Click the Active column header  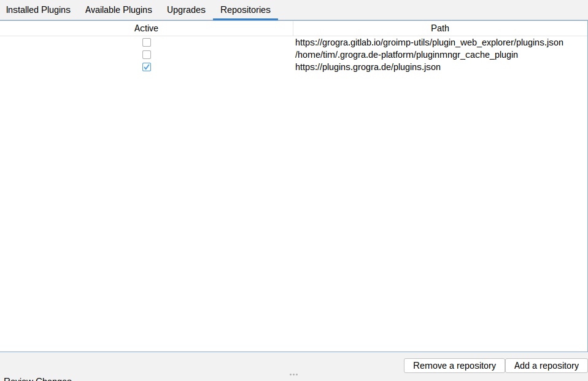(x=146, y=28)
